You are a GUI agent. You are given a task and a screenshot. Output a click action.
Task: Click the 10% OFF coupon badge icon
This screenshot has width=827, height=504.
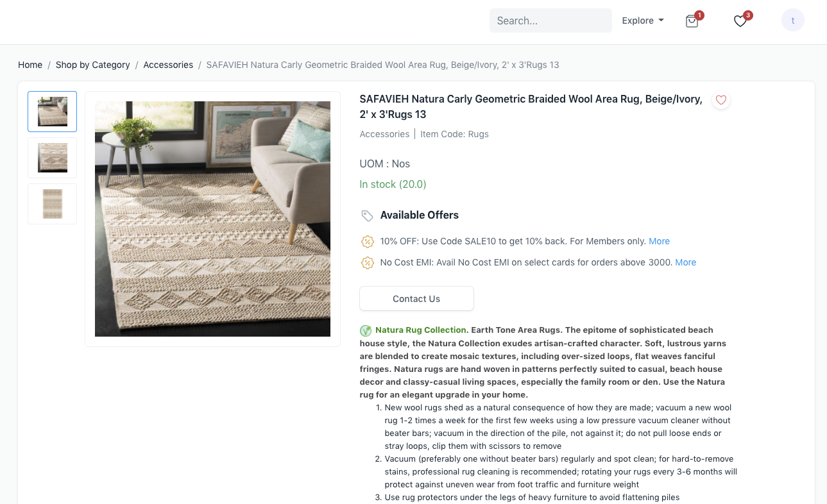(x=368, y=242)
